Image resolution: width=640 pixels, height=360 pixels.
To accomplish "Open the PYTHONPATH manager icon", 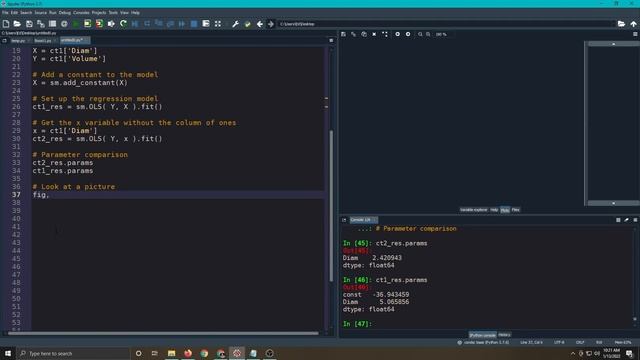I will pos(247,24).
